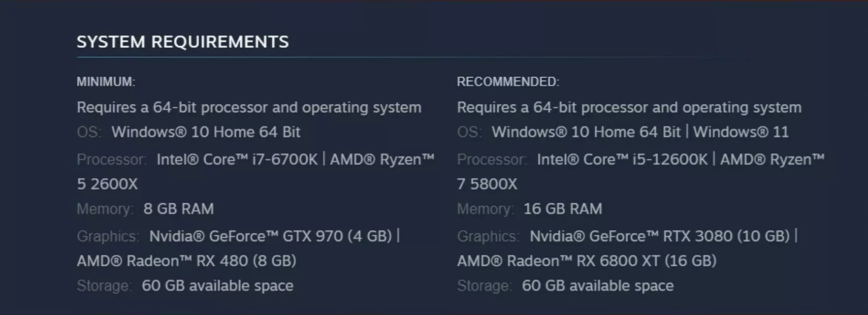This screenshot has height=315, width=868.
Task: Click the minimum Memory label
Action: click(x=105, y=209)
